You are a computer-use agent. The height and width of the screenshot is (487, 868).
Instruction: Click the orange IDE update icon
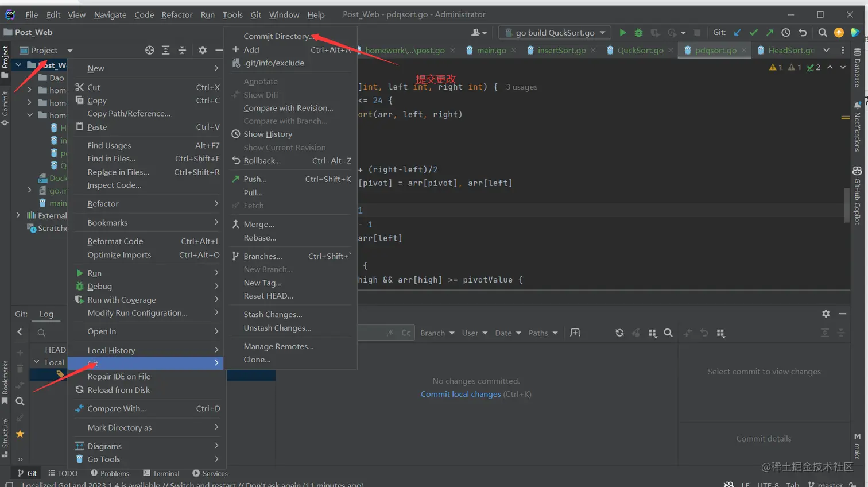(839, 33)
